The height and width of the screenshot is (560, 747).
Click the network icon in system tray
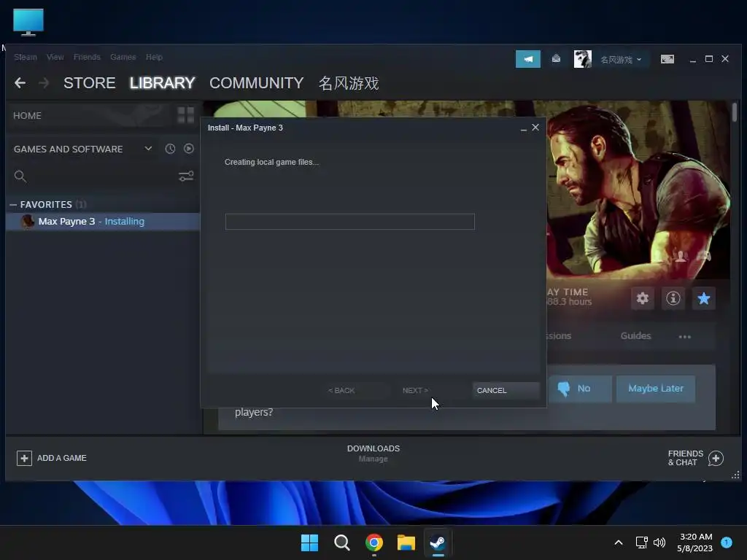[642, 542]
